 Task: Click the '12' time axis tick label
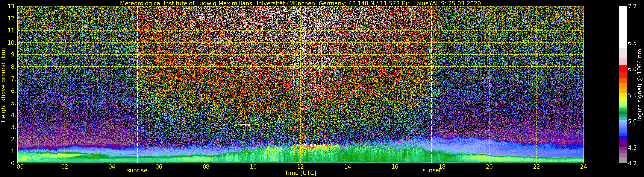click(300, 167)
